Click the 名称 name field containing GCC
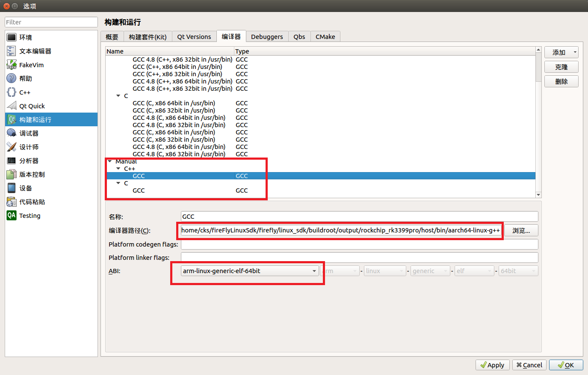This screenshot has width=588, height=375. click(359, 217)
